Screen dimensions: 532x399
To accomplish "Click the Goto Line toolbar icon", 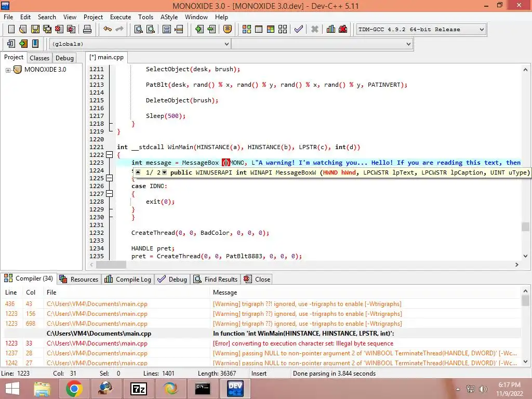I will (179, 29).
